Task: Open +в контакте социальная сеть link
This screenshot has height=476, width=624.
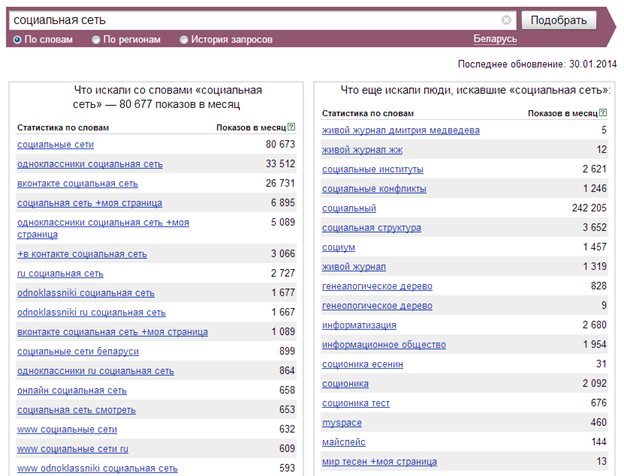Action: coord(82,254)
